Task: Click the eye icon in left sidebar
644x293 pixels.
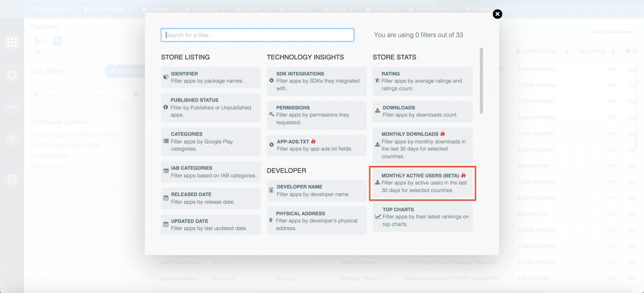Action: (11, 138)
